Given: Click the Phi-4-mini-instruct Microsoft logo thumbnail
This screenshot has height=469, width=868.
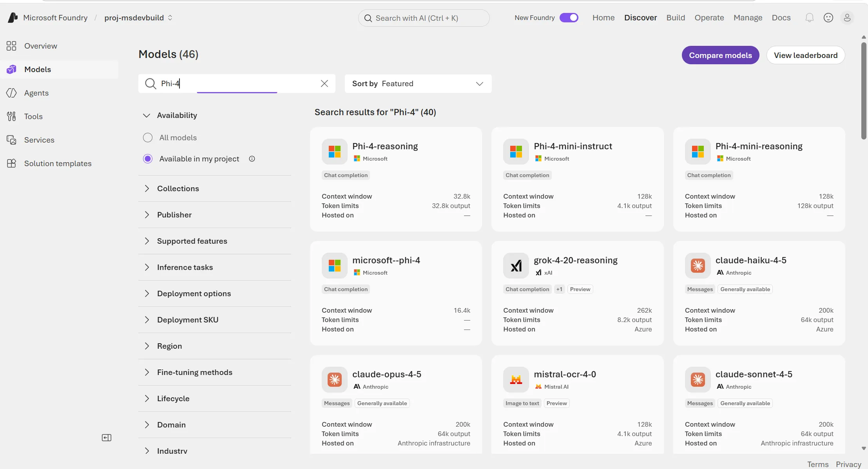Looking at the screenshot, I should [x=516, y=152].
